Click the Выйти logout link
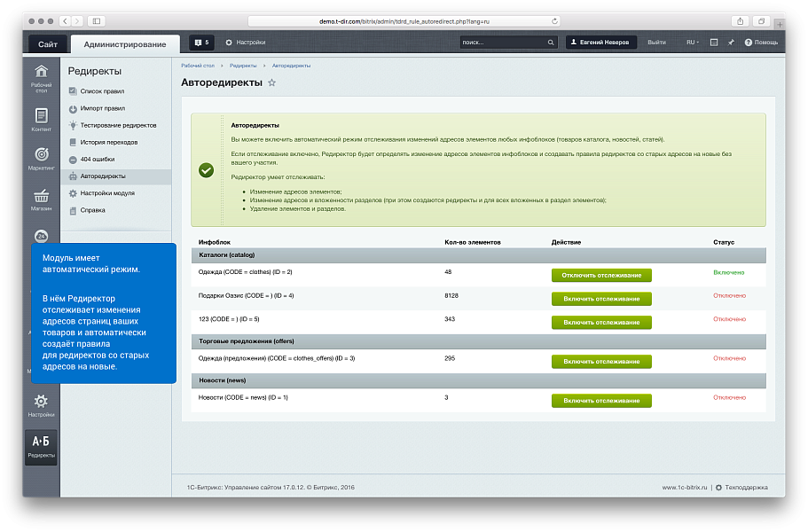 (656, 43)
